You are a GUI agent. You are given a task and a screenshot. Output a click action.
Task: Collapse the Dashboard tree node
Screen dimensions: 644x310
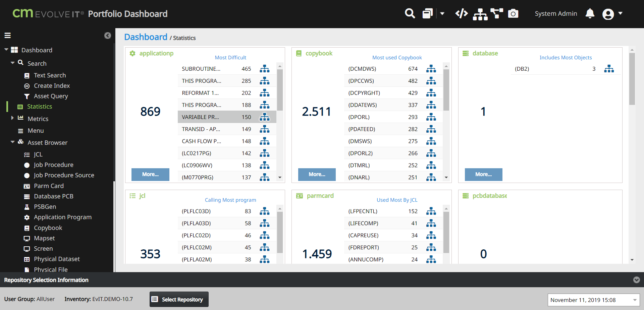click(6, 50)
